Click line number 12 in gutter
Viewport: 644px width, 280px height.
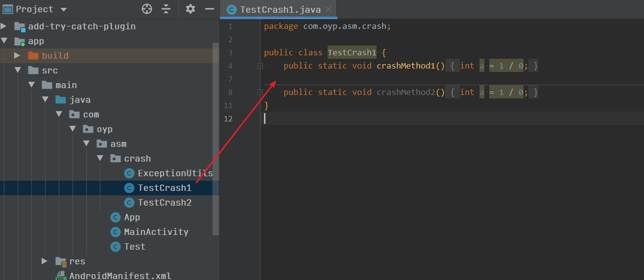[228, 118]
